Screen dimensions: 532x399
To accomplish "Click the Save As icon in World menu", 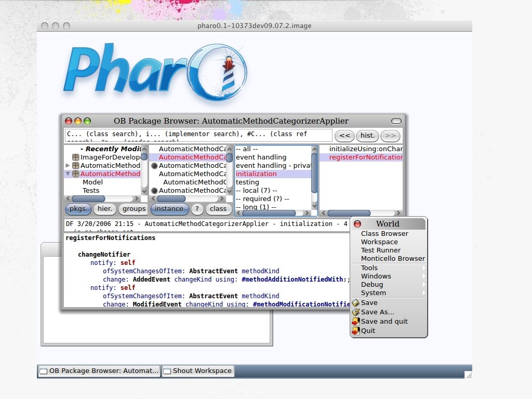I will [x=355, y=312].
